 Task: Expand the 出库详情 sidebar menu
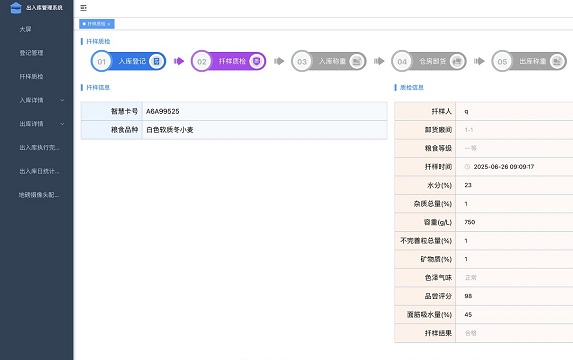pos(37,124)
